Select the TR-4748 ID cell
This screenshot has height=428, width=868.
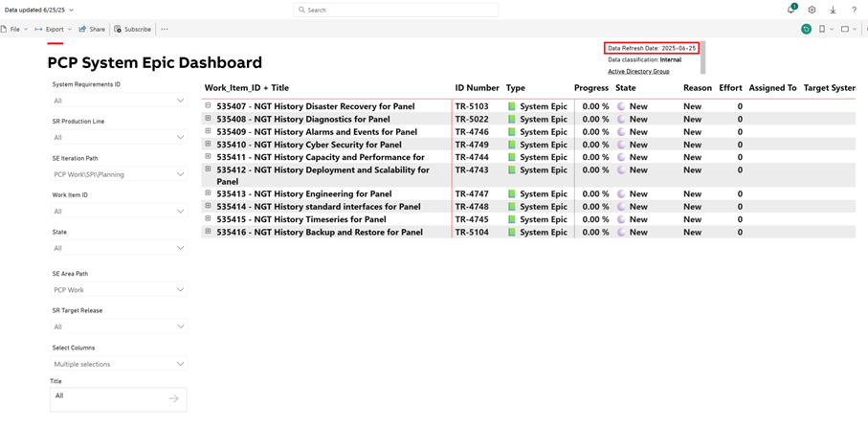pyautogui.click(x=472, y=207)
